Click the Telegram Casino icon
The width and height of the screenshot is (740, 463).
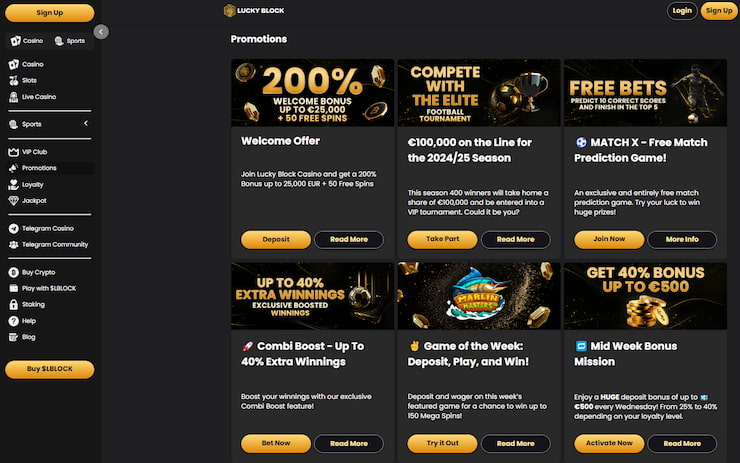[14, 228]
